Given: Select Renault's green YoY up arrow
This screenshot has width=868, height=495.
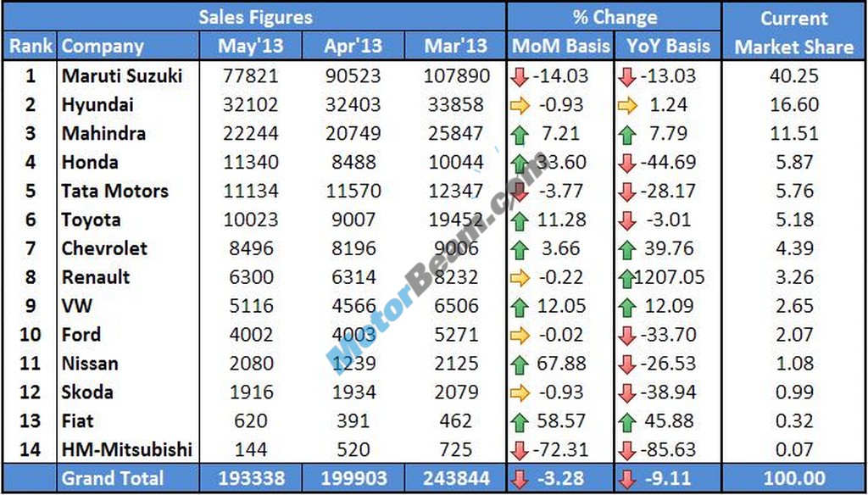Looking at the screenshot, I should click(627, 279).
